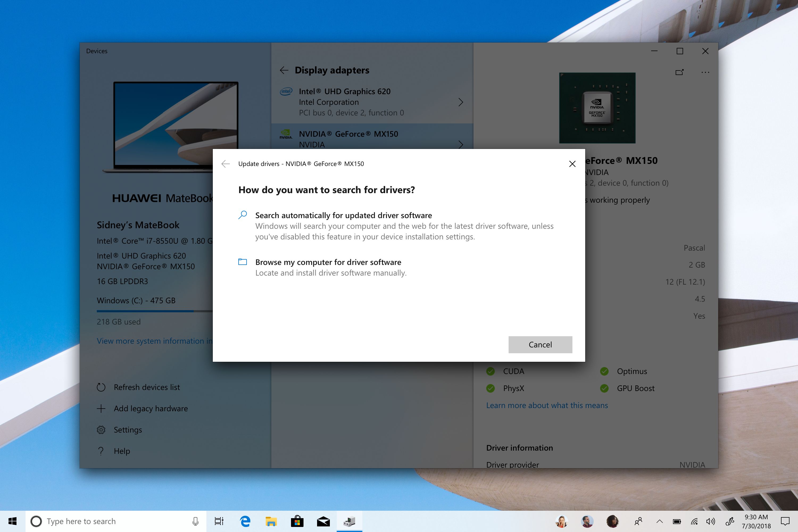Viewport: 798px width, 532px height.
Task: Click the refresh icon in sidebar
Action: pyautogui.click(x=101, y=387)
